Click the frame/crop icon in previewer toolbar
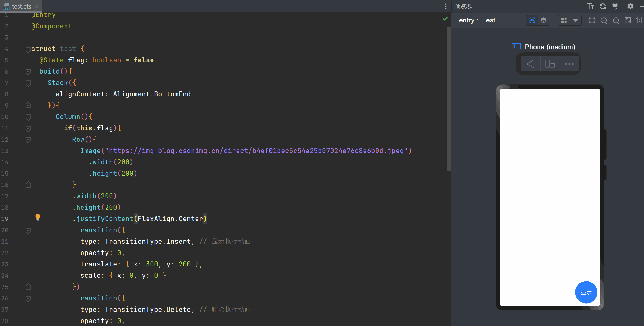This screenshot has height=326, width=644. pos(592,20)
